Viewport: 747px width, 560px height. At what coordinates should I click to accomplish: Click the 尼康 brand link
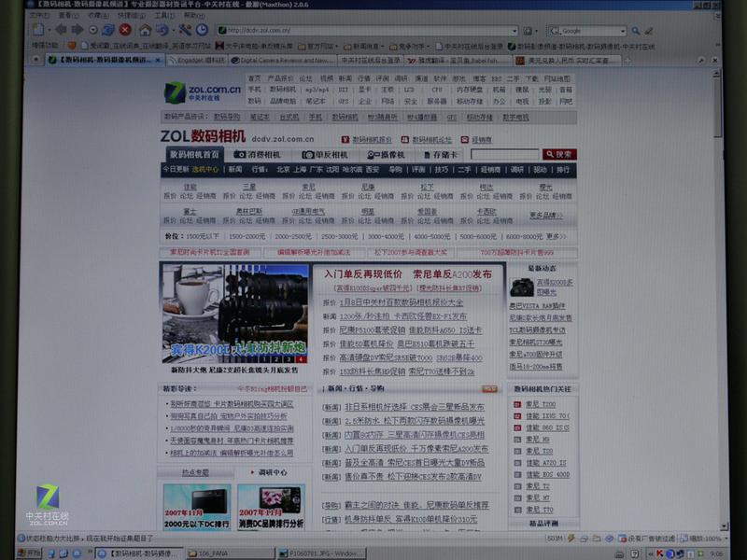(368, 188)
